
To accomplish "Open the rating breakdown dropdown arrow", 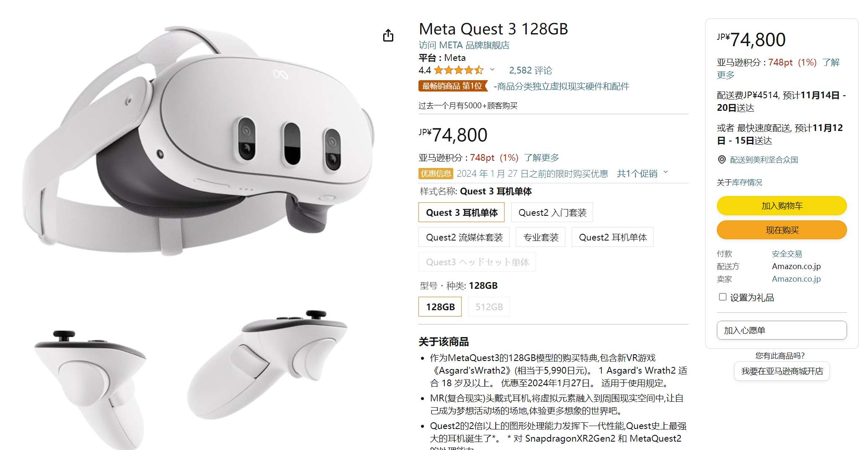I will (x=492, y=70).
